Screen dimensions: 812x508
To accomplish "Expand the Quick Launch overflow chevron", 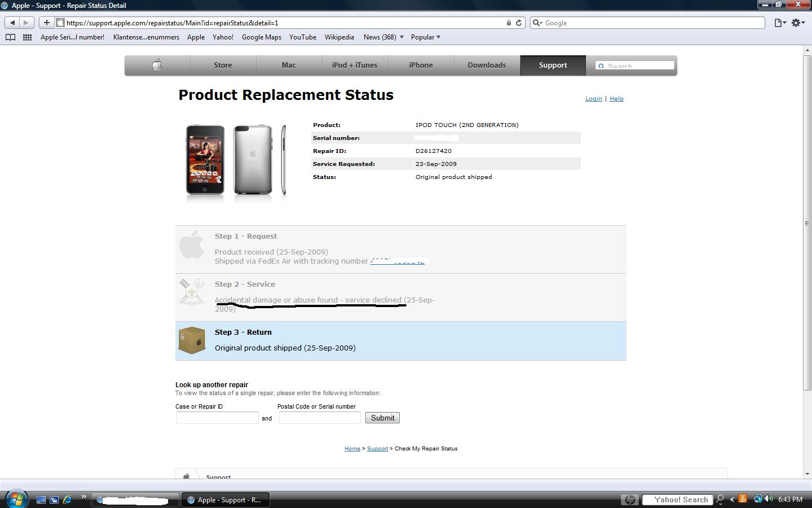I will (84, 497).
